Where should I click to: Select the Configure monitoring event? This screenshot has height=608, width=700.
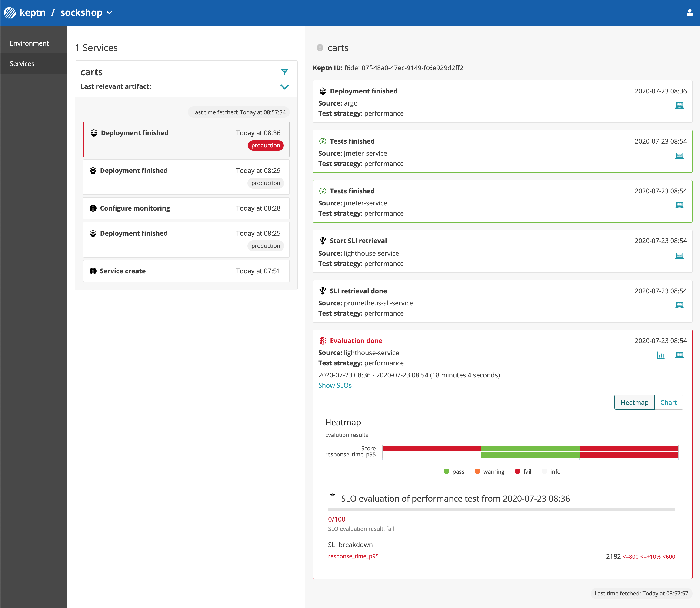[186, 208]
